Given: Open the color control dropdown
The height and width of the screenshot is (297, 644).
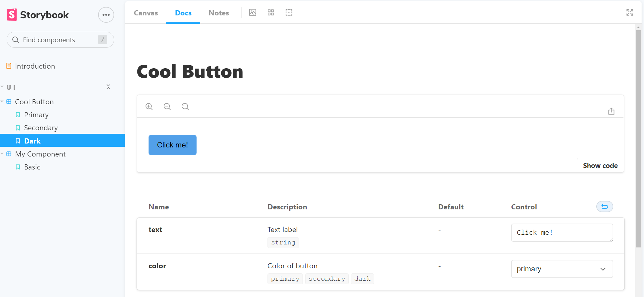Looking at the screenshot, I should pos(562,269).
